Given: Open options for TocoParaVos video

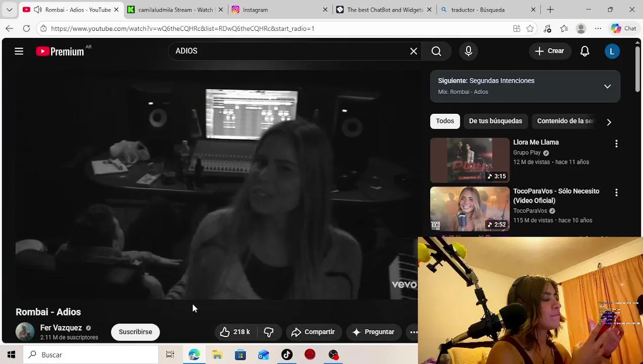Looking at the screenshot, I should (616, 193).
